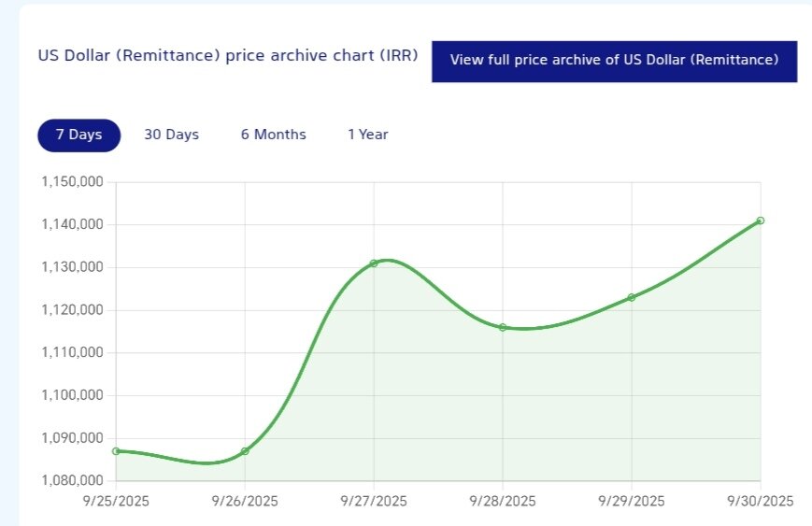Open the full US Dollar (Remittance) price archive

coord(614,61)
